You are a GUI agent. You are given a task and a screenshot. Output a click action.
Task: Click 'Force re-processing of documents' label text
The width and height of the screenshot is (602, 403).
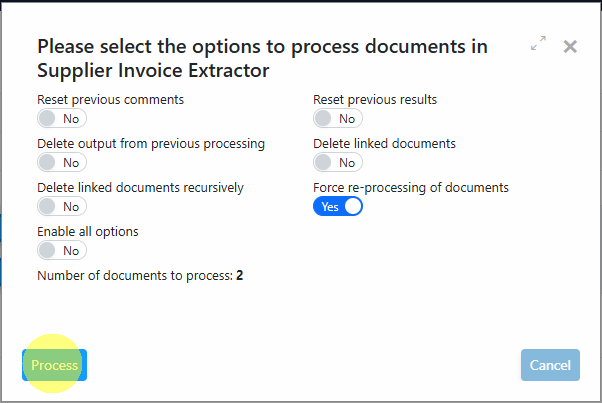coord(411,188)
